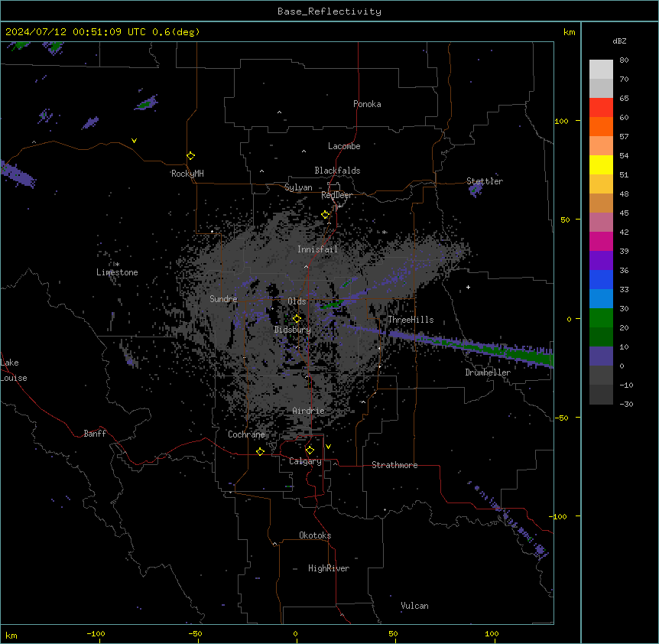The height and width of the screenshot is (644, 659).
Task: Click the Vulcan label
Action: click(415, 606)
